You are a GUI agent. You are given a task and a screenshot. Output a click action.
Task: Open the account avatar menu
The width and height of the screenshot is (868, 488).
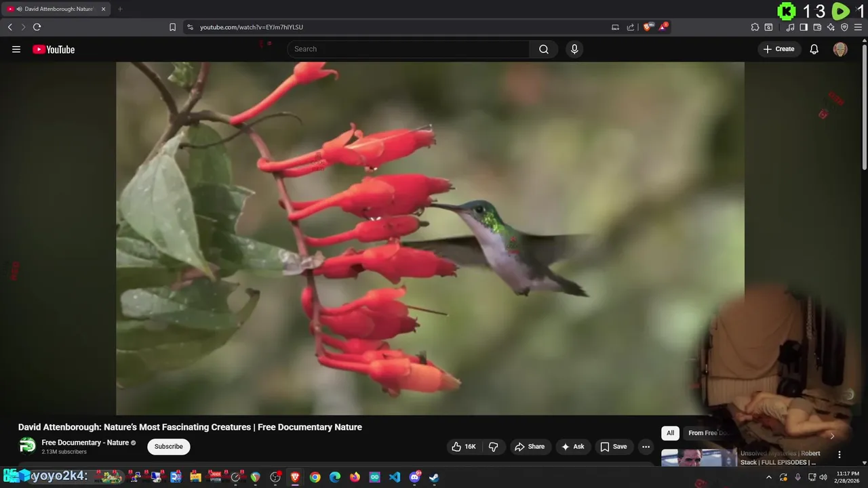[x=840, y=49]
